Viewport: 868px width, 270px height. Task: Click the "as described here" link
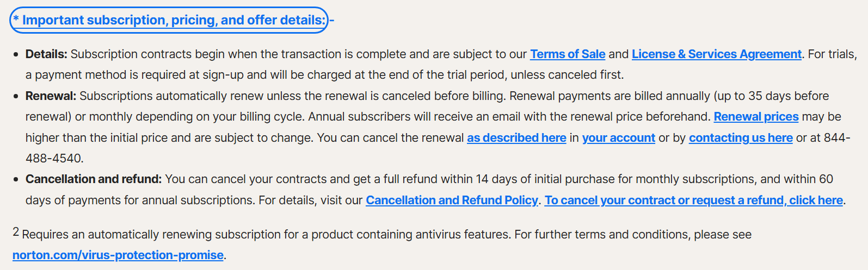tap(516, 138)
